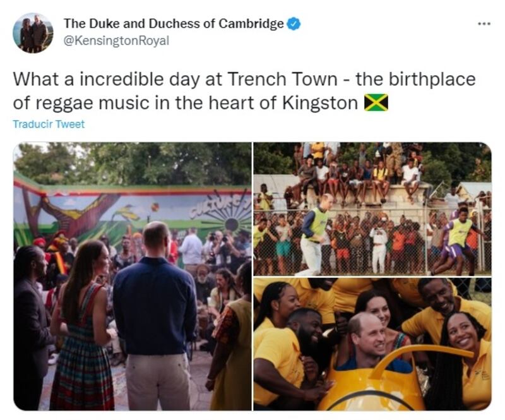Open the three-dot more options menu
The image size is (505, 420).
[x=484, y=23]
